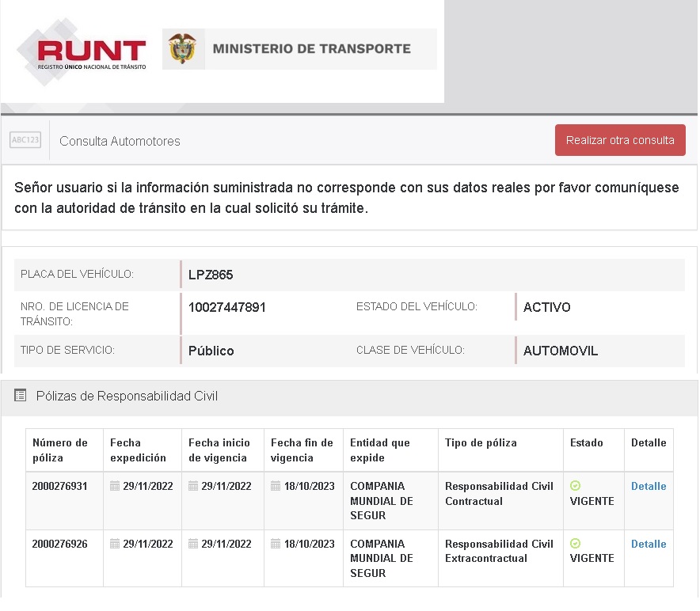Click the Número de póliza column header
Viewport: 700px width, 611px height.
click(60, 450)
